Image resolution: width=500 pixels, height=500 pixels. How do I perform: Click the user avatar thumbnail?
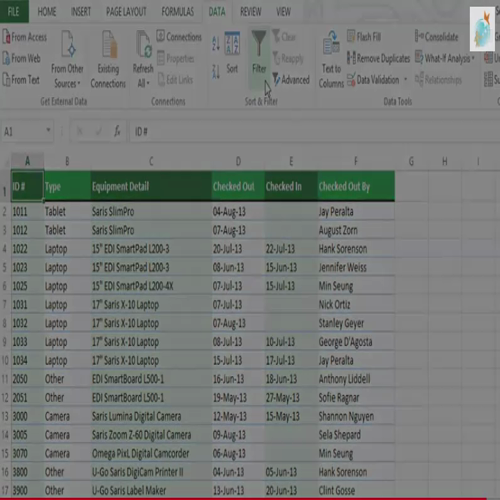pyautogui.click(x=482, y=29)
